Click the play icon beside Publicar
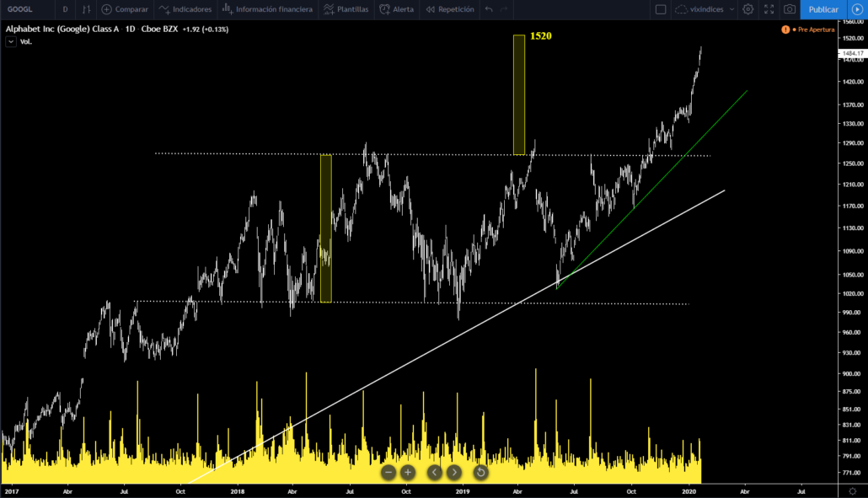Viewport: 868px width, 498px height. [857, 9]
